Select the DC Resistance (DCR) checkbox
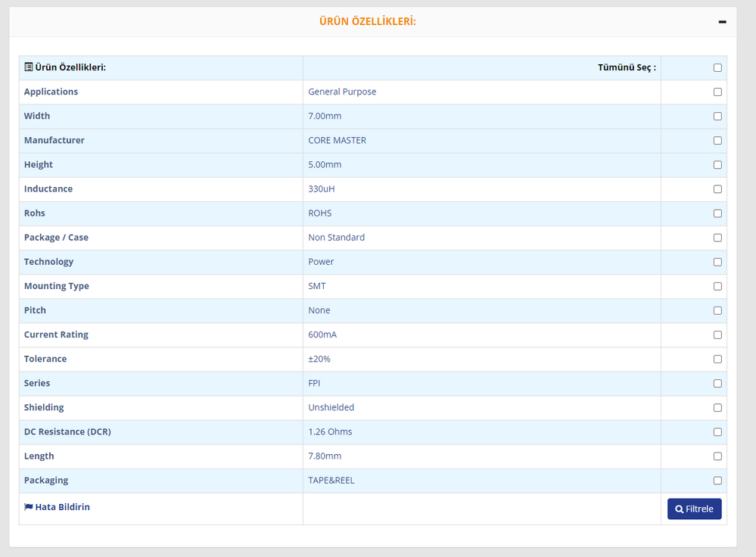 (x=717, y=432)
